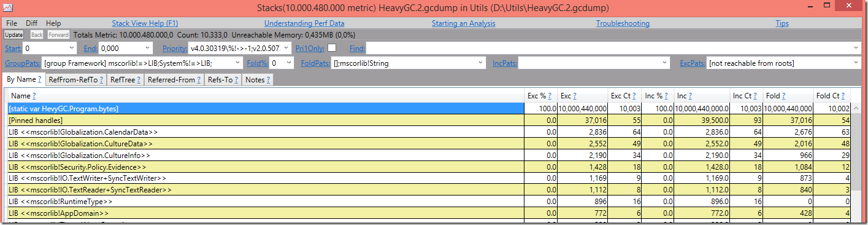Click the FoldPats label link
868x225 pixels.
315,63
